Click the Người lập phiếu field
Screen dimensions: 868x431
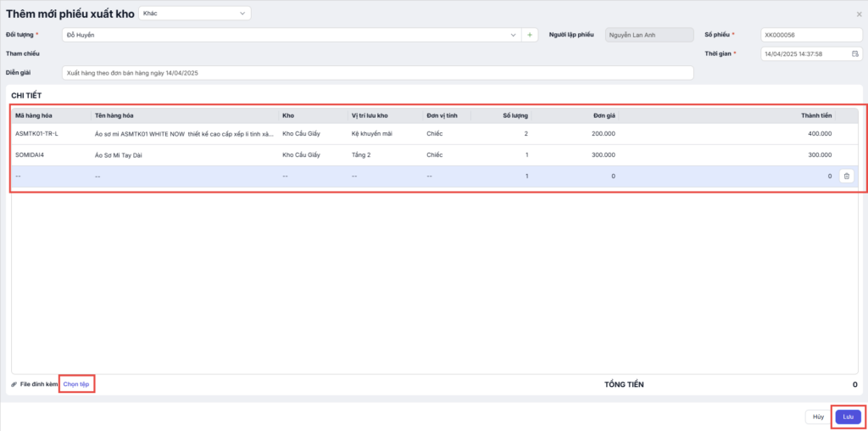point(648,35)
